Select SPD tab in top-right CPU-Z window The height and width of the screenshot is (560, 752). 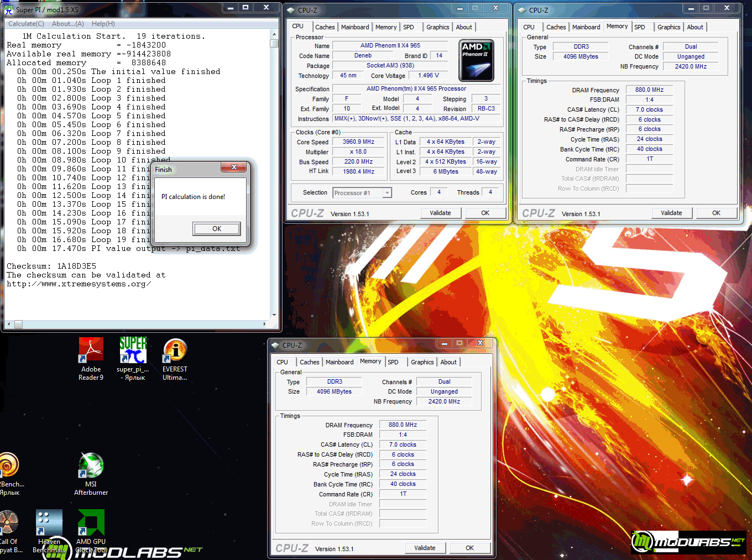pos(640,27)
